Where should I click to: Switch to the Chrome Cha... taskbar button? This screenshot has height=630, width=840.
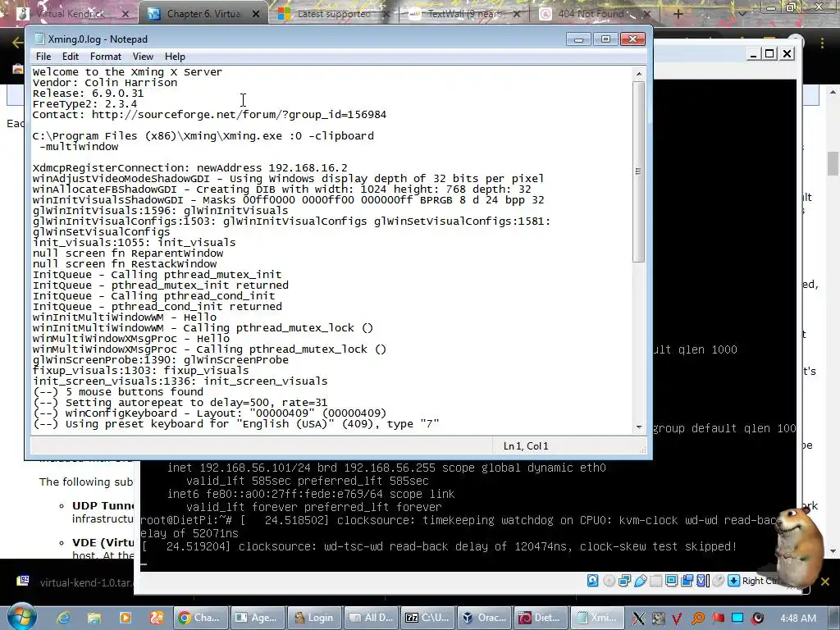(200, 618)
